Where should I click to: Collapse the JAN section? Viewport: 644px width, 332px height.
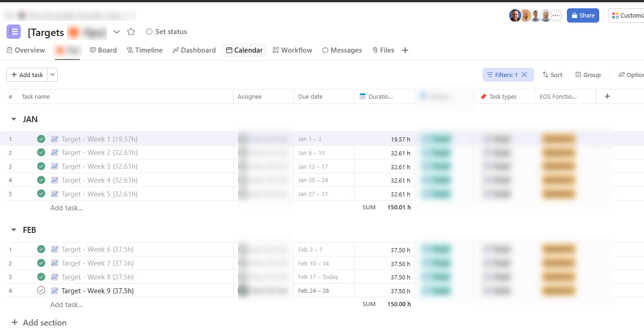click(x=13, y=119)
